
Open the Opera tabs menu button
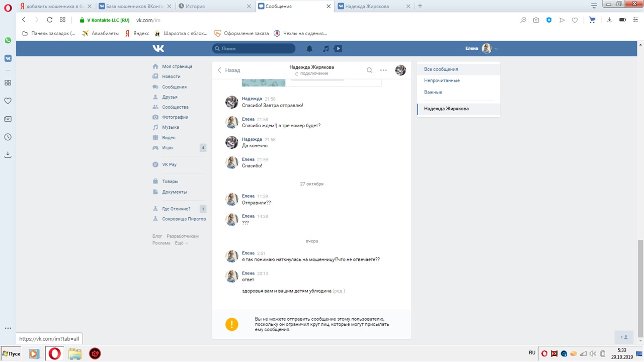tap(594, 6)
